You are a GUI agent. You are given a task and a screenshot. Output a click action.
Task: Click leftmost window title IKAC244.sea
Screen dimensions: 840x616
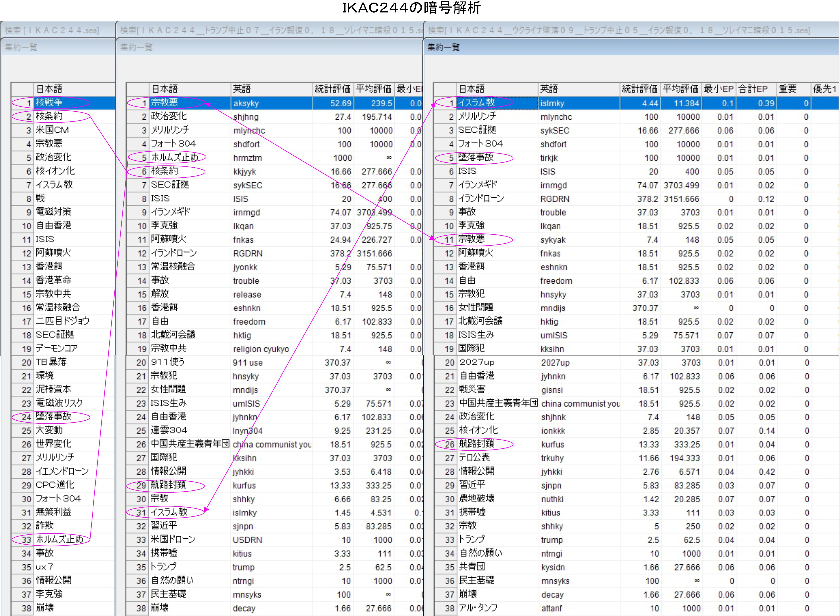(x=52, y=30)
